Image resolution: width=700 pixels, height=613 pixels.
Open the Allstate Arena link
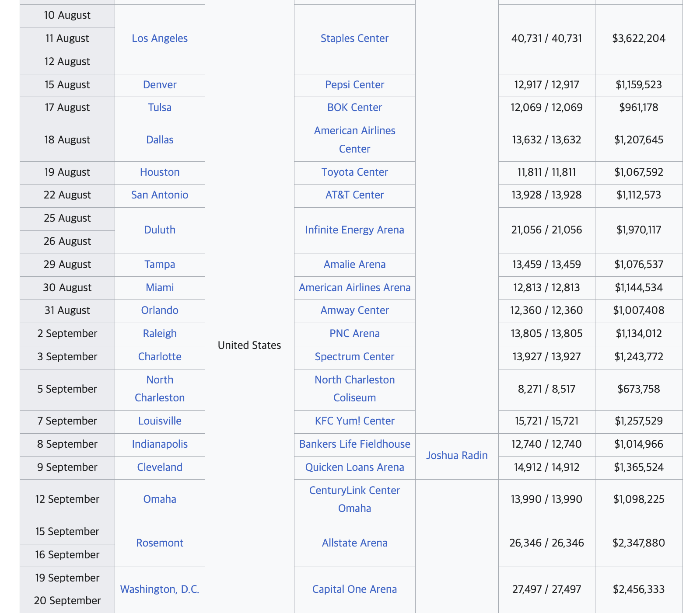tap(354, 543)
